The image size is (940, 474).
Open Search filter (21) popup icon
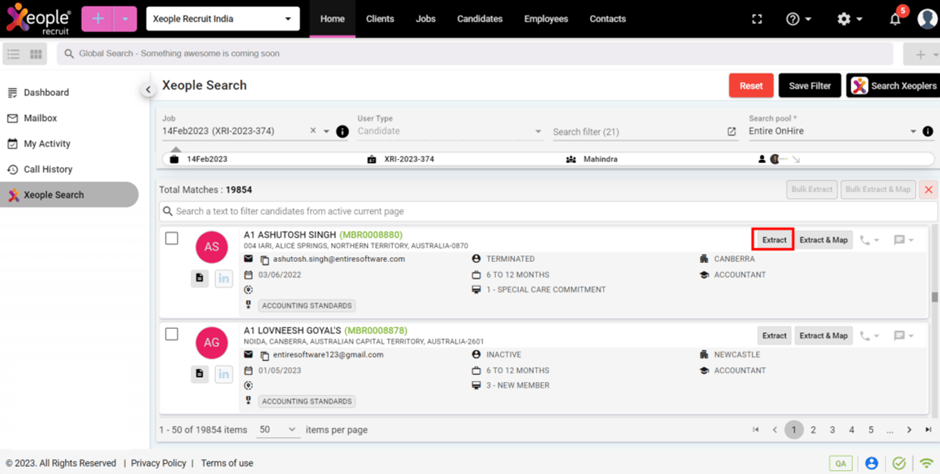731,131
